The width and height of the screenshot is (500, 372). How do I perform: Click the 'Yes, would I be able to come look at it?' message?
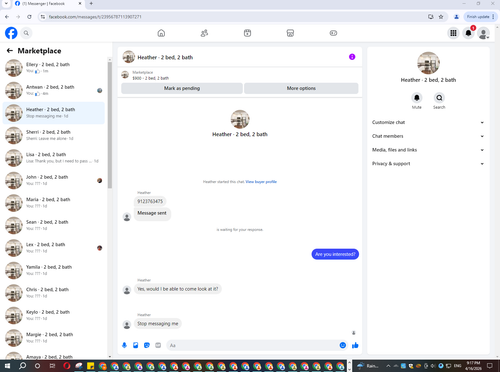pyautogui.click(x=178, y=289)
